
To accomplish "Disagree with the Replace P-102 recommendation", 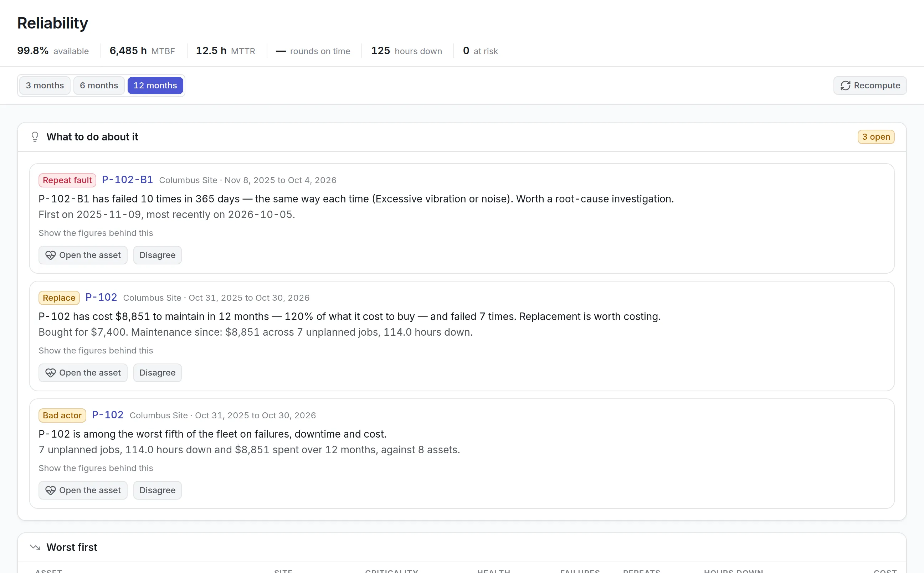I will pyautogui.click(x=157, y=372).
